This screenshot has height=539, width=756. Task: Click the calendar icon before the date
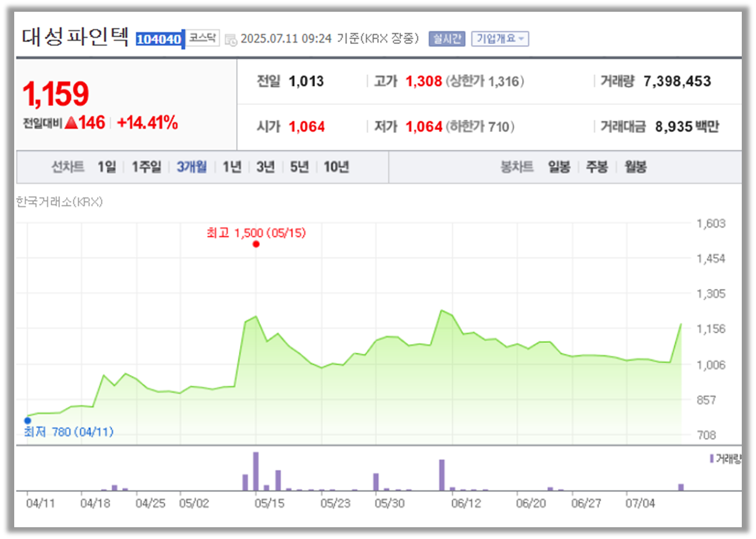click(x=230, y=40)
